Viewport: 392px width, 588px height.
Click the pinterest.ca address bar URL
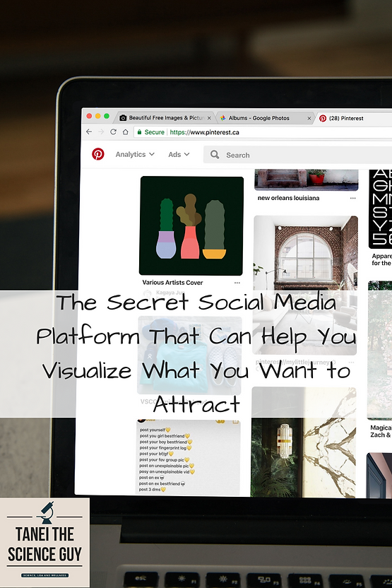pyautogui.click(x=204, y=132)
